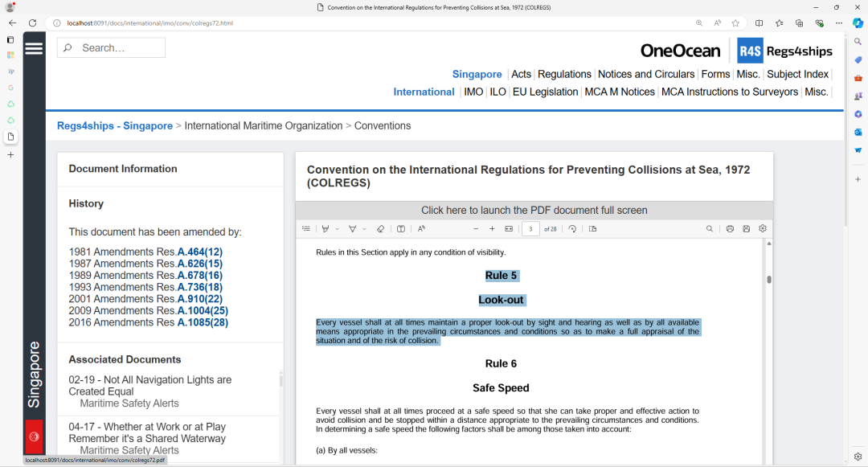The image size is (868, 467).
Task: Click Regs4ships - Singapore breadcrumb link
Action: click(115, 125)
